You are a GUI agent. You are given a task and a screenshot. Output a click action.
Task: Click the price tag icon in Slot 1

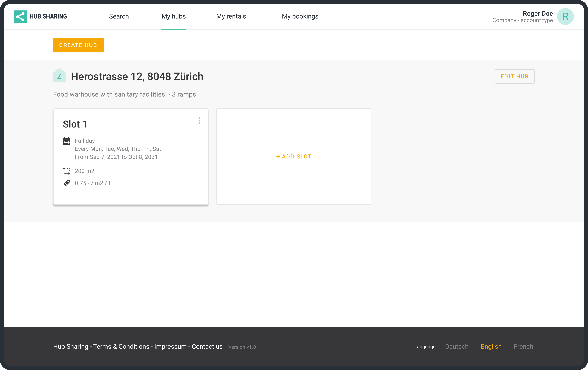[66, 183]
